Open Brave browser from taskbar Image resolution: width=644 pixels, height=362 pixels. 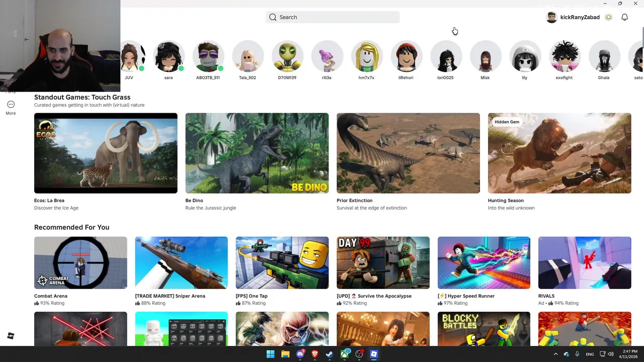pos(315,354)
